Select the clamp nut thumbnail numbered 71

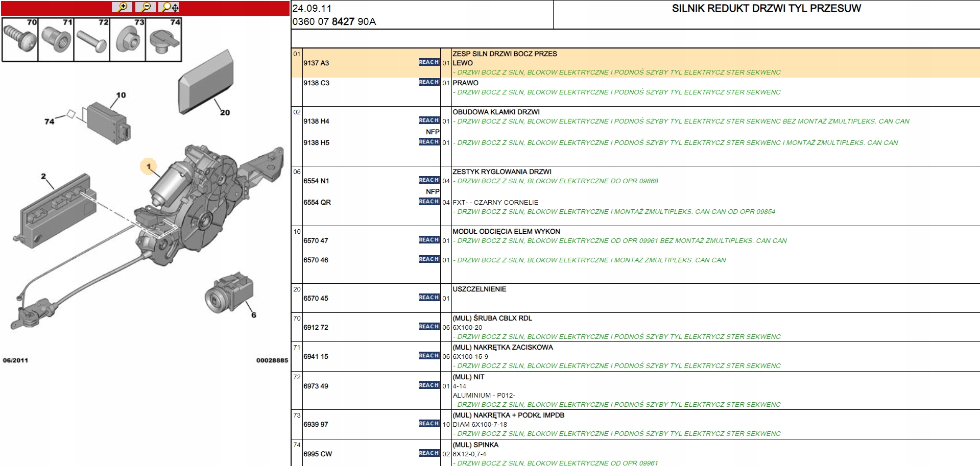click(x=56, y=40)
